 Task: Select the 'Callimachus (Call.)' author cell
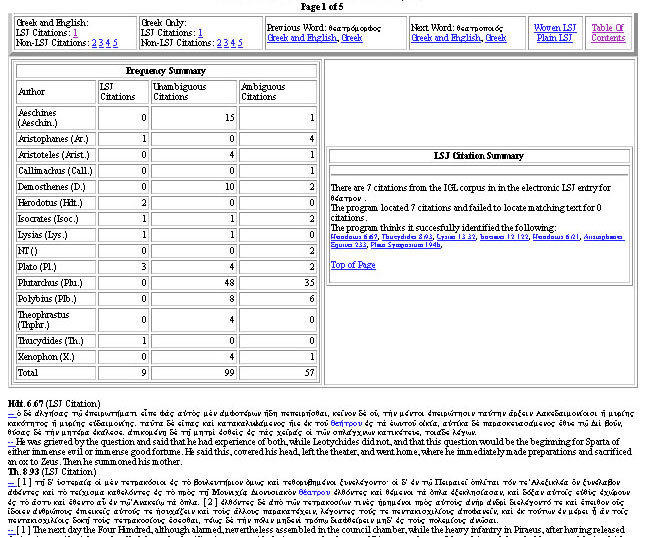pos(56,171)
